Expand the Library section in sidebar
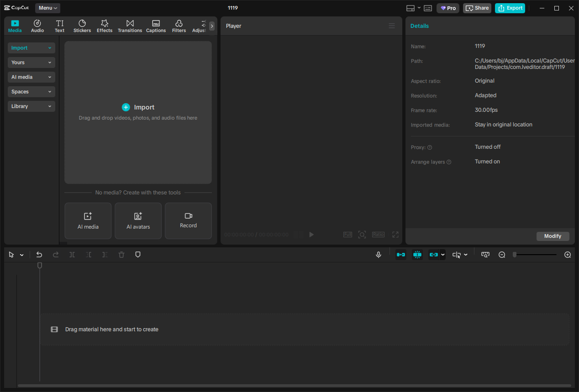579x392 pixels. [31, 106]
